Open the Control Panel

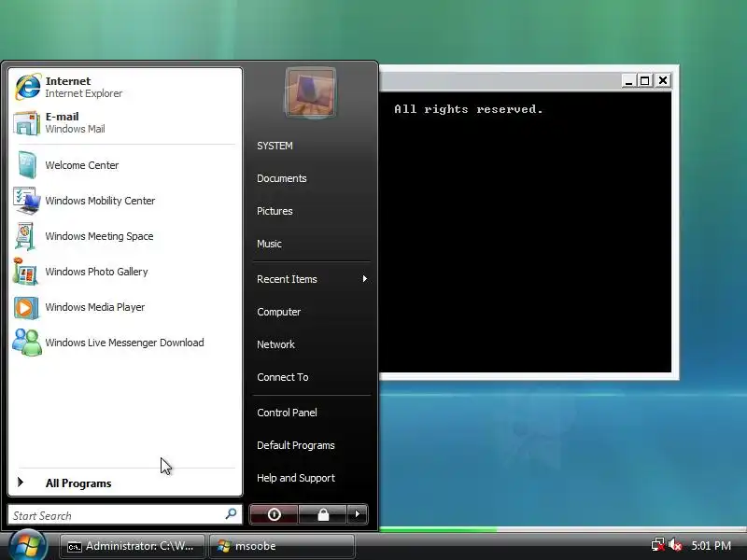[287, 413]
